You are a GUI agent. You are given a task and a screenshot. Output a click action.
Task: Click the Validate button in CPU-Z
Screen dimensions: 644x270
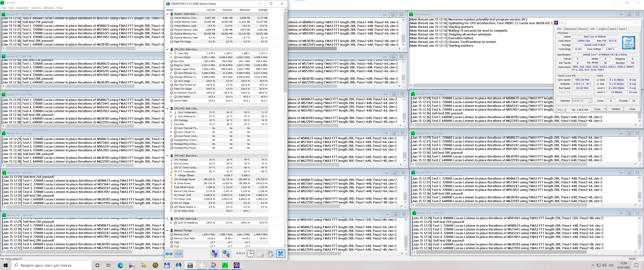pos(616,109)
